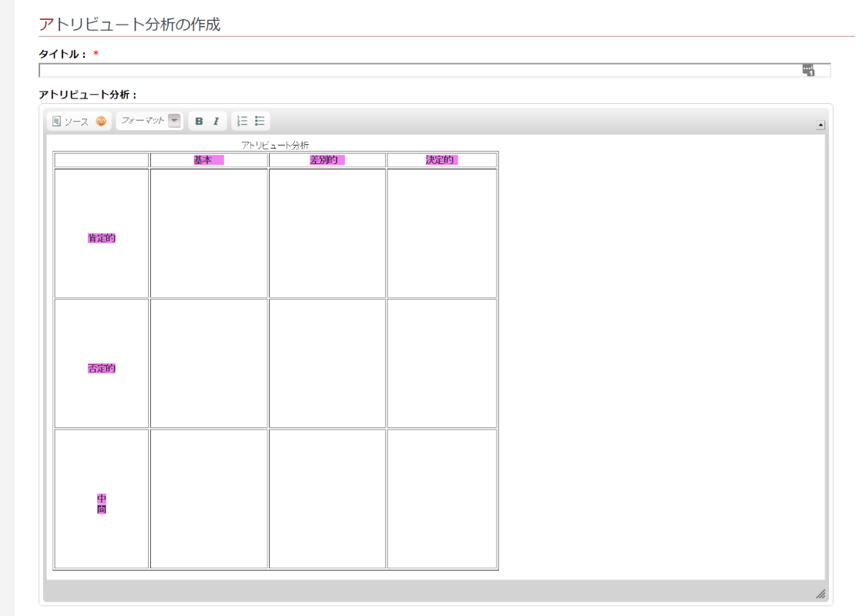Image resolution: width=863 pixels, height=616 pixels.
Task: Click the ソース (Source) view button
Action: 70,122
